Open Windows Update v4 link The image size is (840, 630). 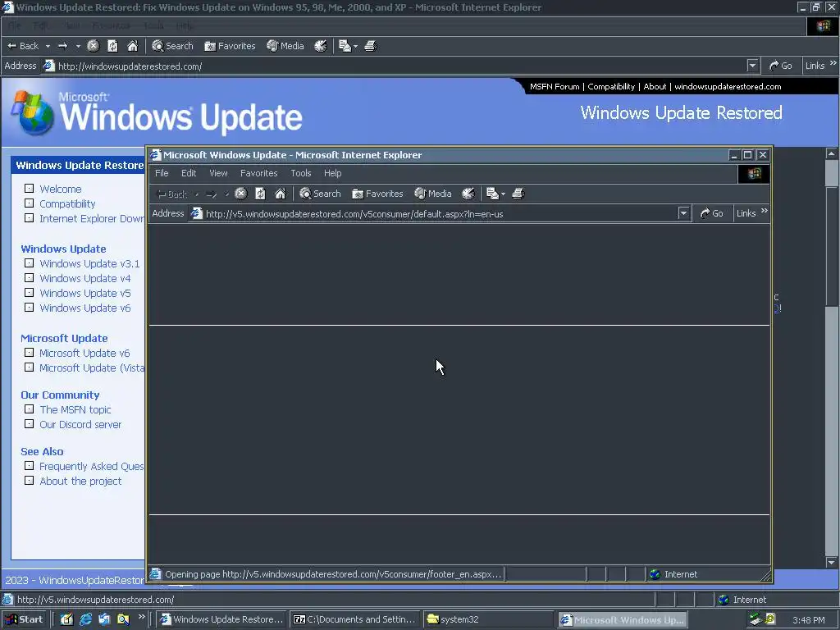point(85,279)
